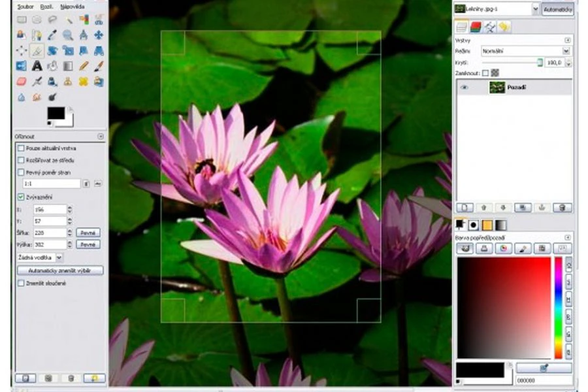Select the Move tool
The width and height of the screenshot is (588, 392).
coord(99,35)
